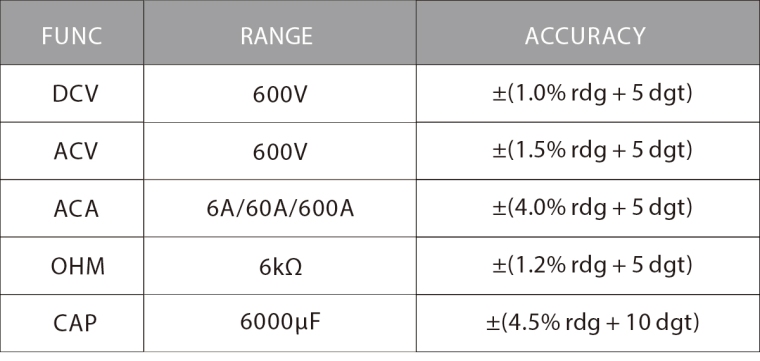This screenshot has width=760, height=361.
Task: Select the OHM function cell
Action: click(72, 266)
